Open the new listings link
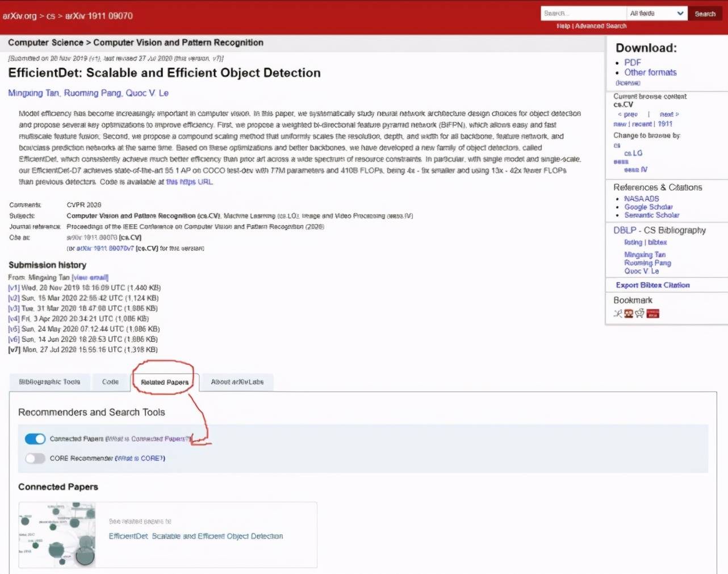The height and width of the screenshot is (574, 728). pos(620,124)
